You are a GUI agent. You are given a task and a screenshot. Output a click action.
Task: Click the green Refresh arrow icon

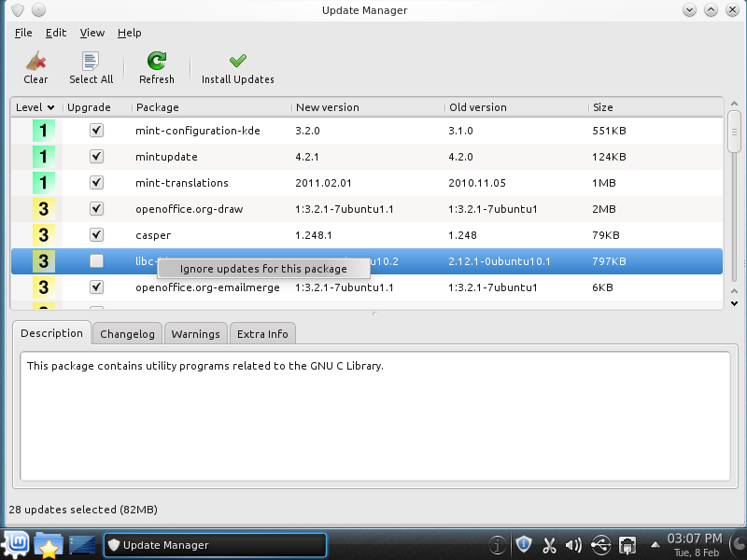(x=156, y=61)
